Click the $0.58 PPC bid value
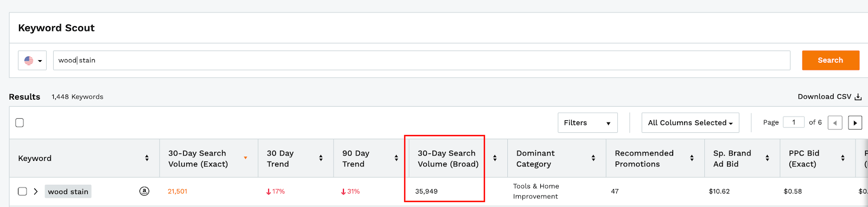Image resolution: width=868 pixels, height=207 pixels. pos(793,191)
